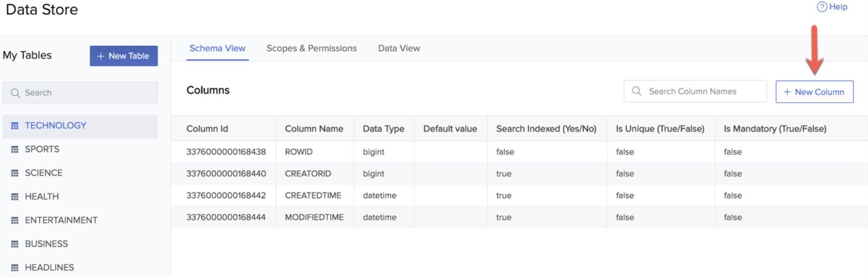Open the Data View tab
The image size is (868, 277).
(x=399, y=48)
